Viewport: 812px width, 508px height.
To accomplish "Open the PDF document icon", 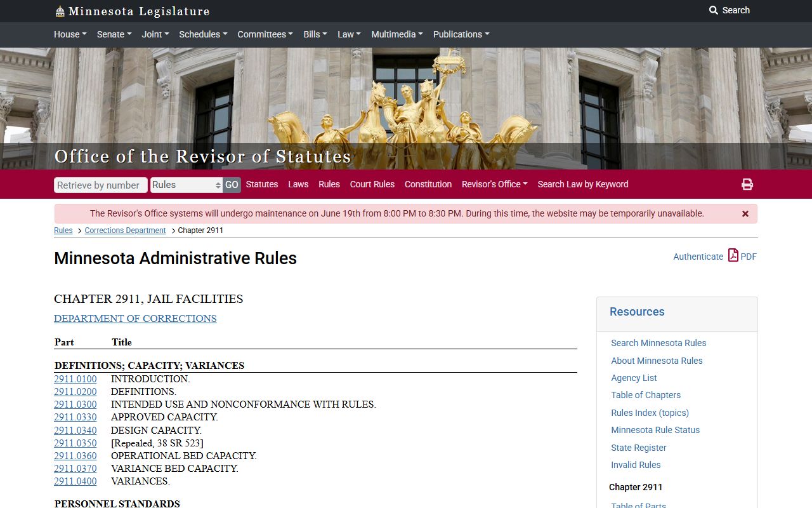I will (733, 255).
